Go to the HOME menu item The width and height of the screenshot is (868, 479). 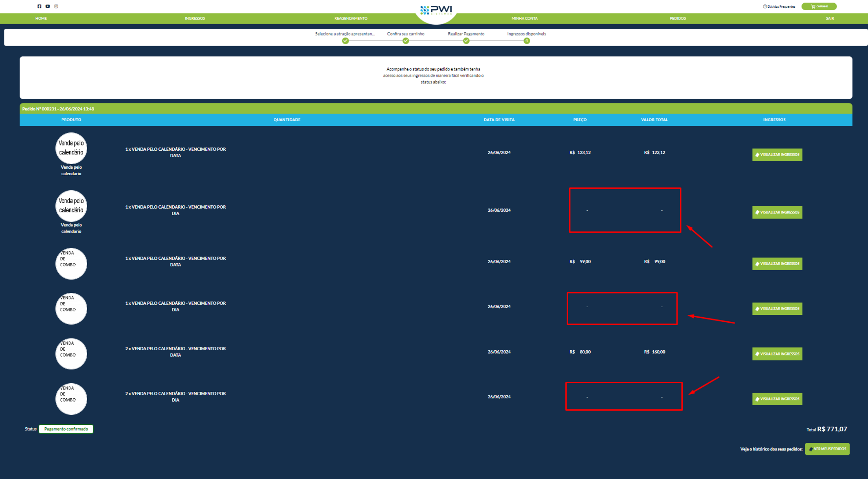pos(41,18)
